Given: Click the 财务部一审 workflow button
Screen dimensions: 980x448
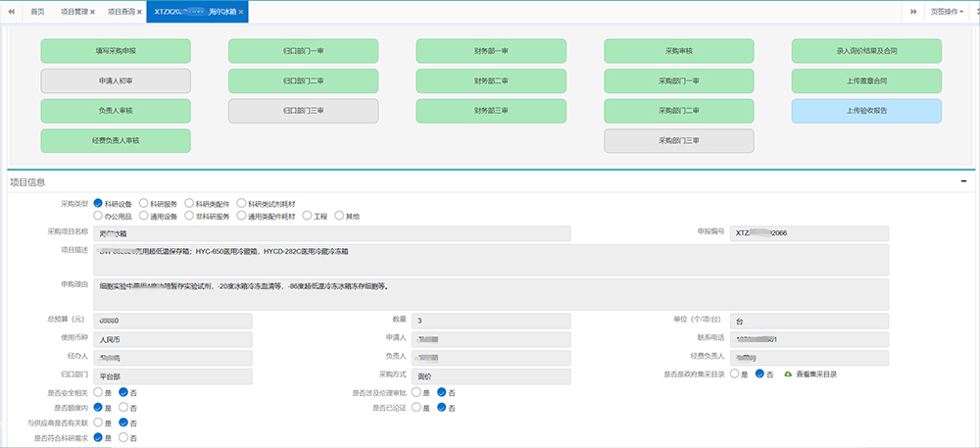Looking at the screenshot, I should point(491,51).
